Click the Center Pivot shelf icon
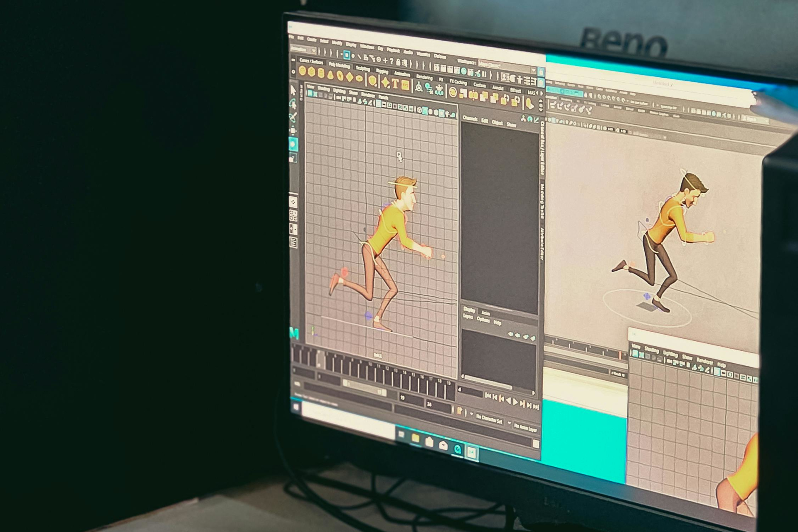The width and height of the screenshot is (798, 532). [419, 87]
